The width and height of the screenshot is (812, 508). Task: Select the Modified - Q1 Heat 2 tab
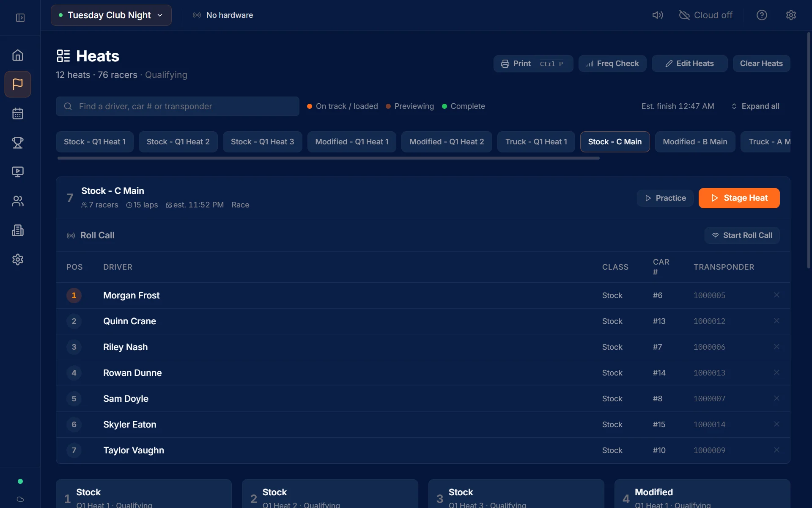(x=447, y=142)
